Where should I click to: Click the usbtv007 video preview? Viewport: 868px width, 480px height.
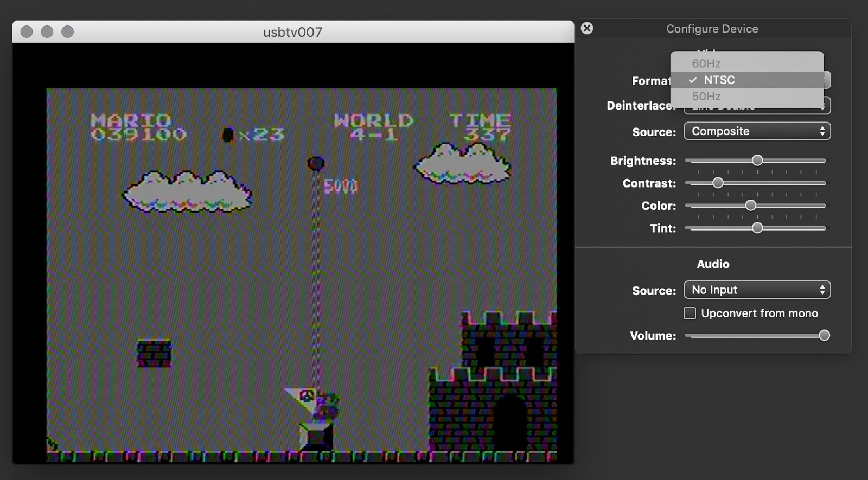coord(293,253)
